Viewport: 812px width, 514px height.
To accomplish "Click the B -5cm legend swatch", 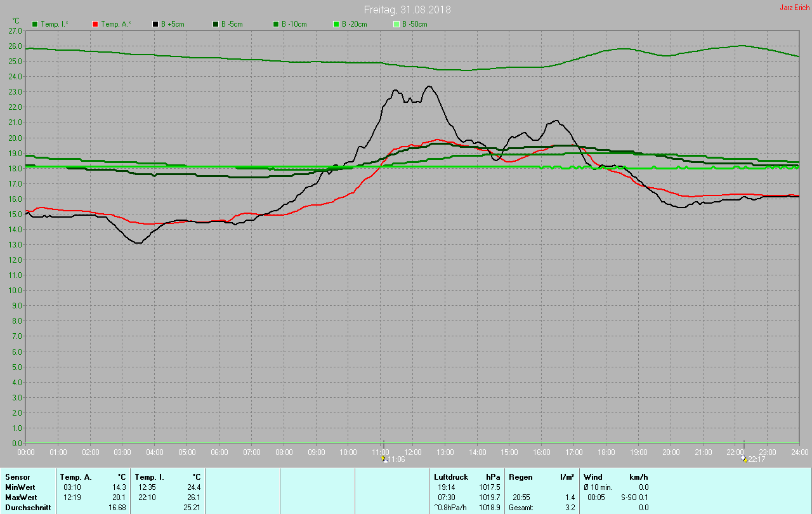I will click(216, 24).
